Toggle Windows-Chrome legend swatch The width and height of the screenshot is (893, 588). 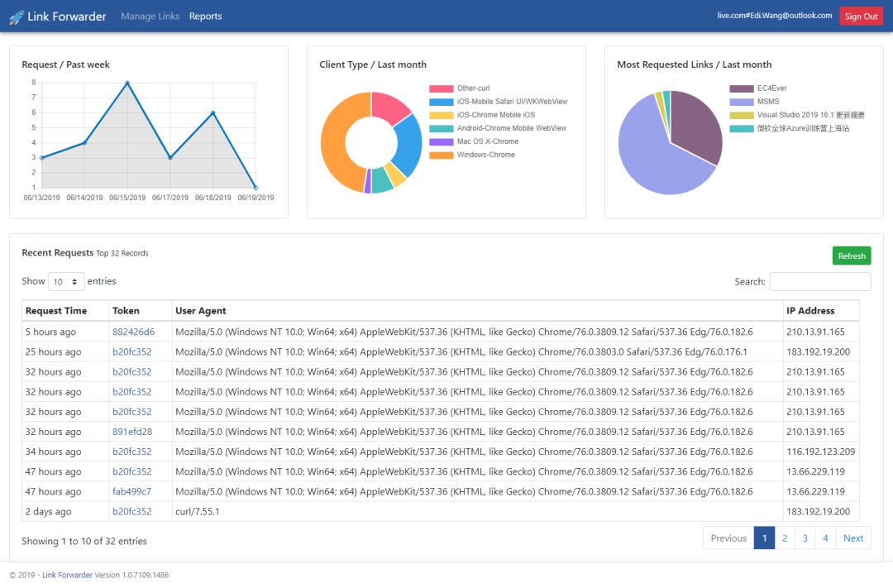tap(441, 155)
